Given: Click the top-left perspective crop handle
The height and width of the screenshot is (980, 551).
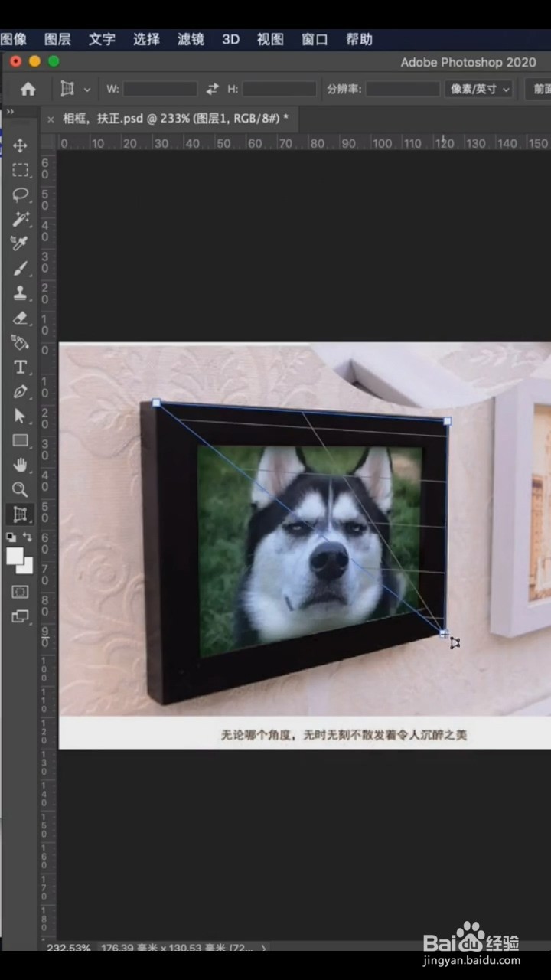Looking at the screenshot, I should coord(156,402).
